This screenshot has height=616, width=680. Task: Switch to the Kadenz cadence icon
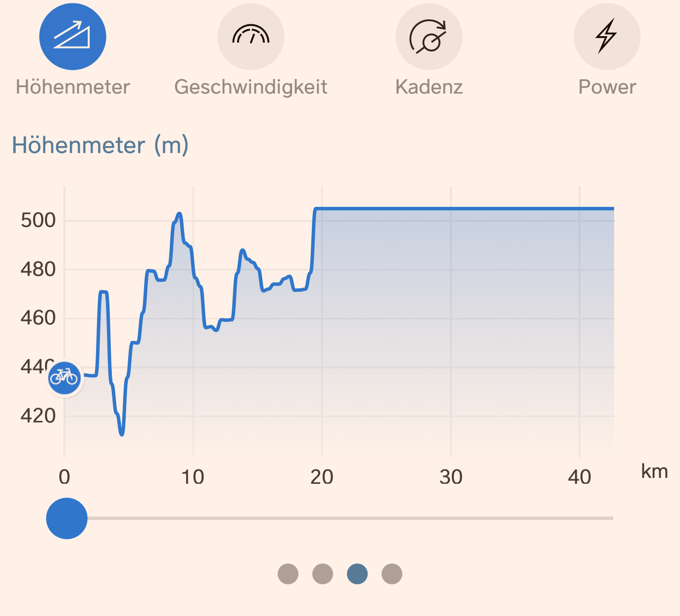pyautogui.click(x=429, y=37)
